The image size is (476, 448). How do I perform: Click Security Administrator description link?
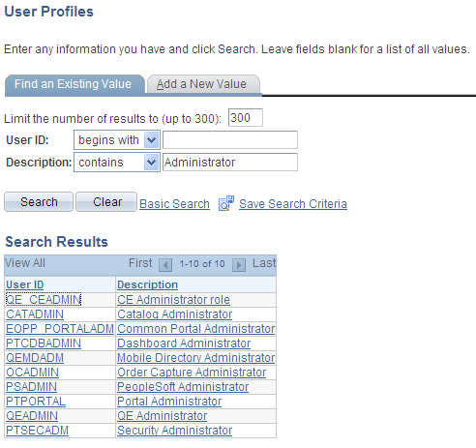pos(175,431)
